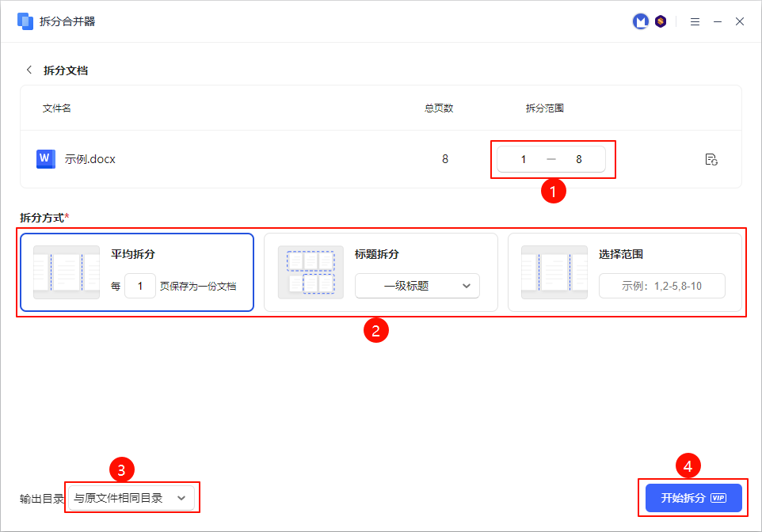This screenshot has width=762, height=532.
Task: Open the 与原文件相同目录 output directory dropdown
Action: 131,498
